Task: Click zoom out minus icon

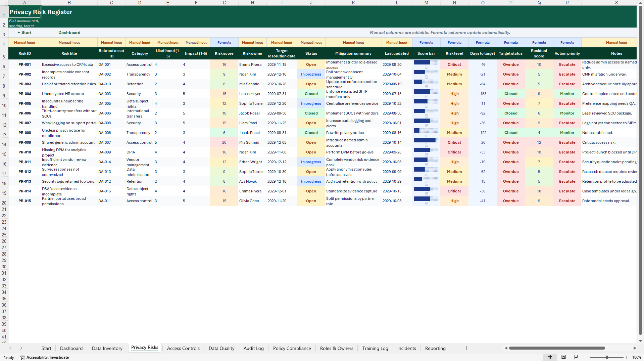Action: pyautogui.click(x=587, y=357)
